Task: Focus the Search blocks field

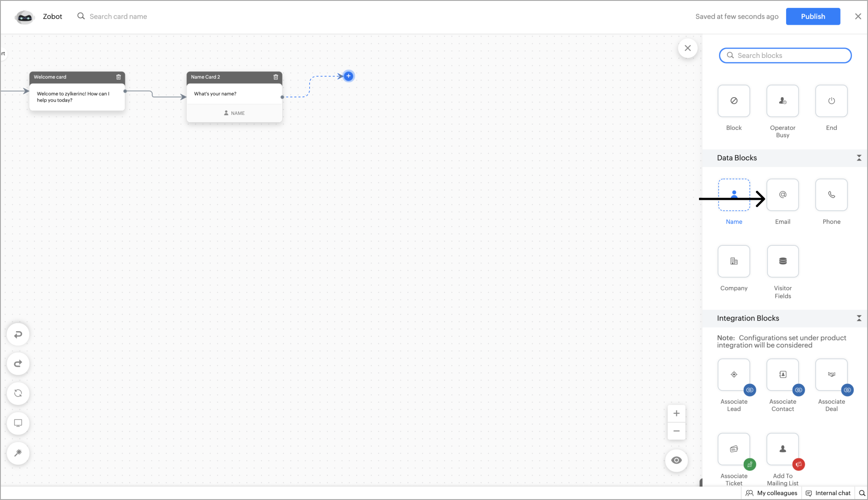Action: [x=785, y=55]
